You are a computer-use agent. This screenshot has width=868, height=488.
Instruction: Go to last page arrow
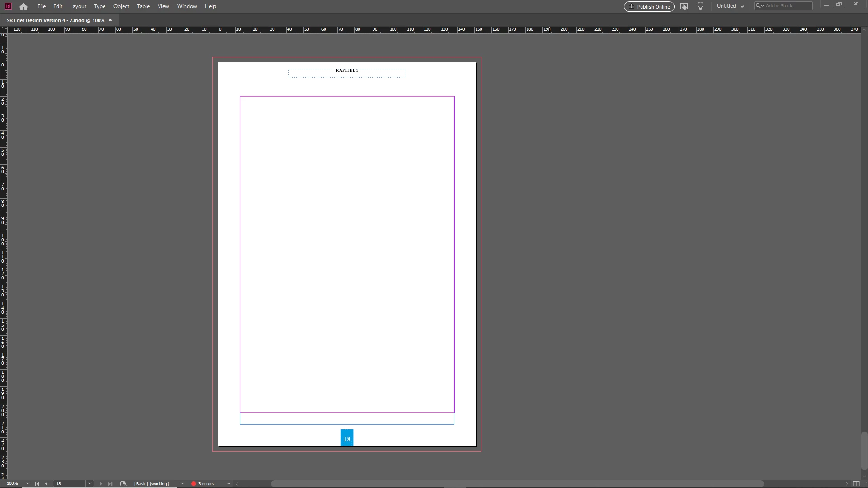point(110,483)
